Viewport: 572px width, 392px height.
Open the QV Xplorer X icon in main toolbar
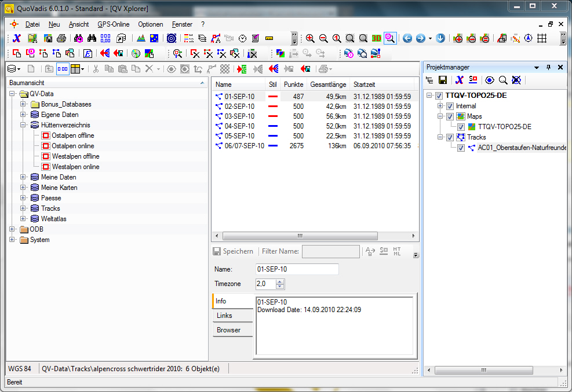tap(17, 38)
